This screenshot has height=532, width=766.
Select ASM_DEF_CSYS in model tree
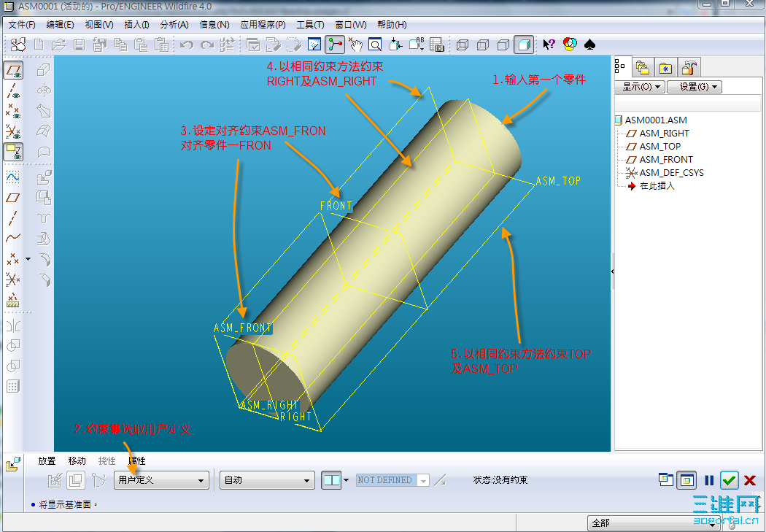(671, 173)
